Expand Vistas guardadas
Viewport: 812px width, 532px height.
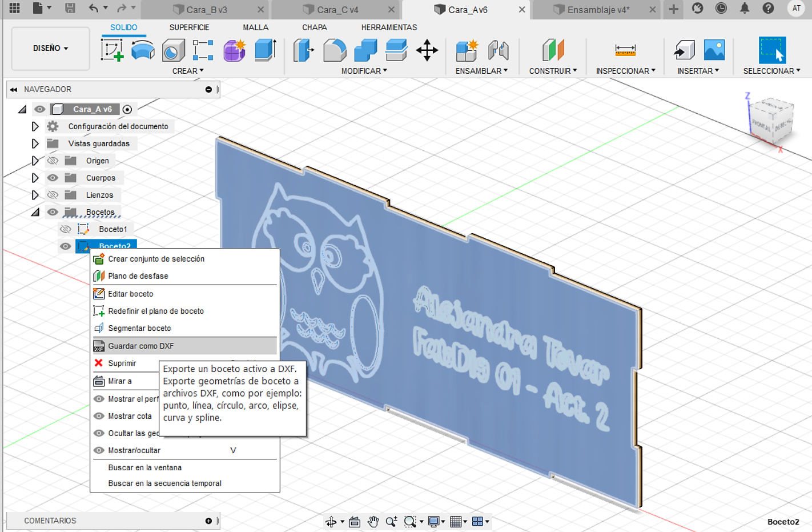point(35,143)
